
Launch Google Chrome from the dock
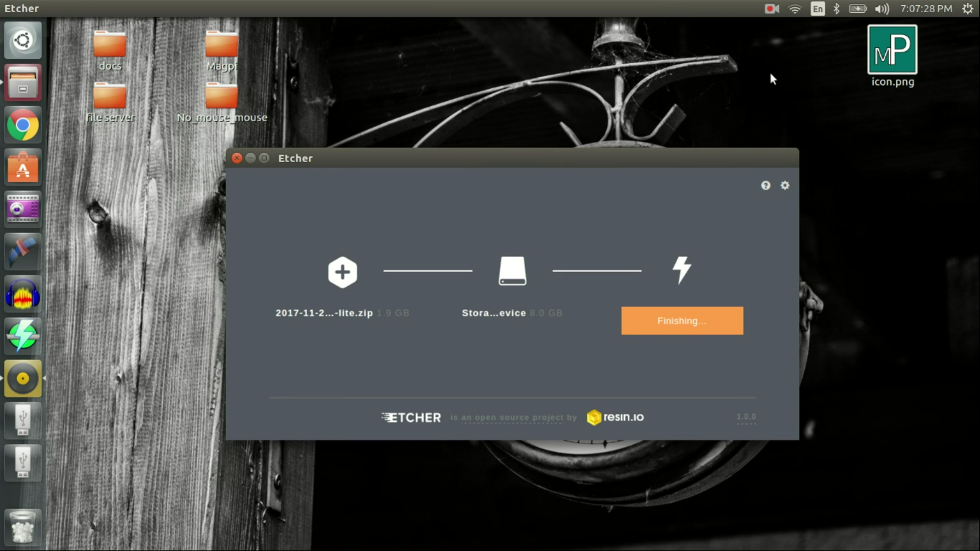click(x=23, y=126)
